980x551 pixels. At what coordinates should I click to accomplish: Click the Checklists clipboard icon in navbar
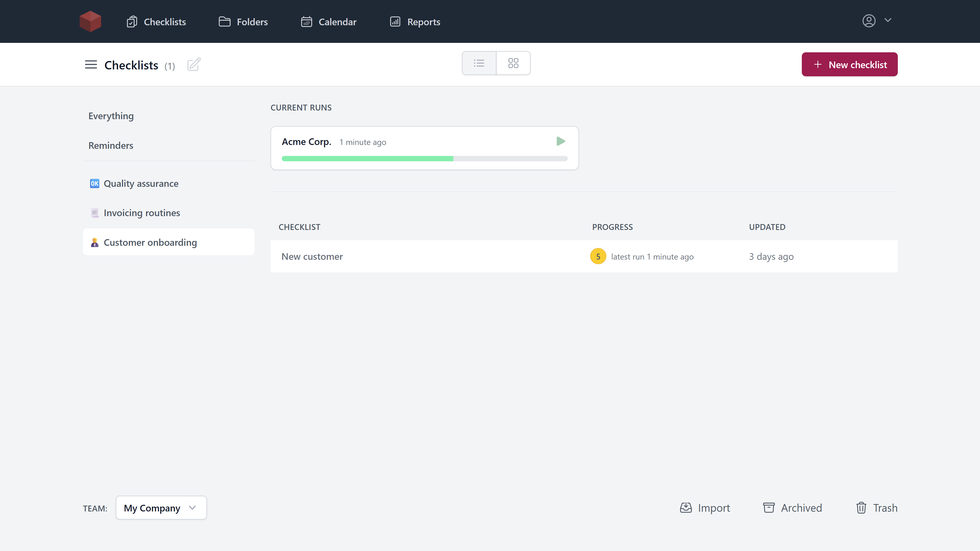[x=132, y=22]
